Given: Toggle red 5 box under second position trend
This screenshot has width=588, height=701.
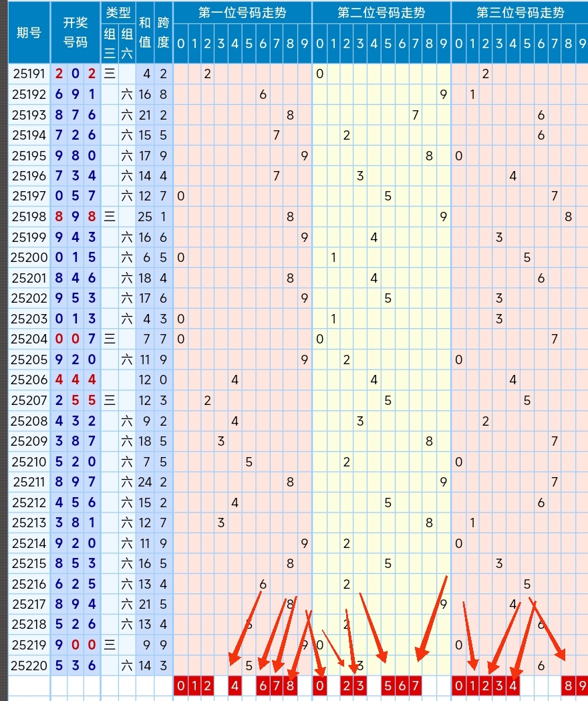Looking at the screenshot, I should click(x=388, y=686).
